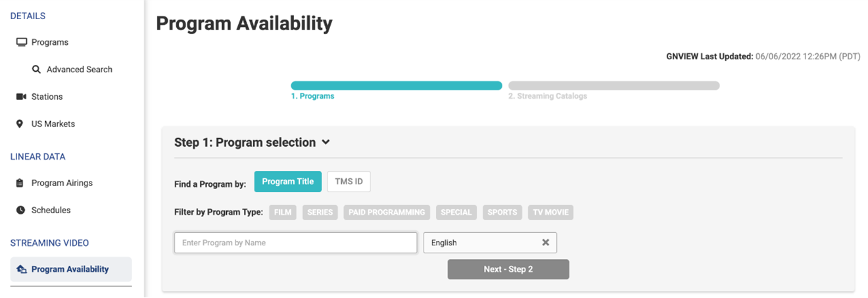Viewport: 868px width, 298px height.
Task: Clear the English language selection
Action: 545,243
